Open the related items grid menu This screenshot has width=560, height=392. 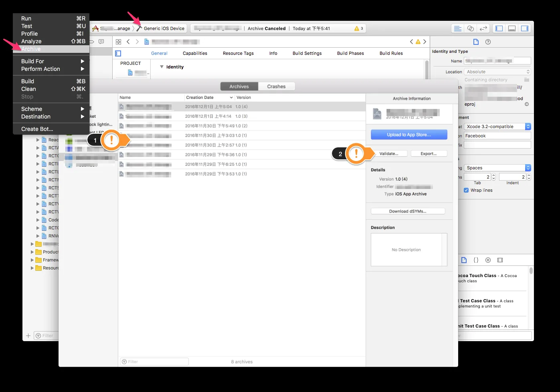118,42
